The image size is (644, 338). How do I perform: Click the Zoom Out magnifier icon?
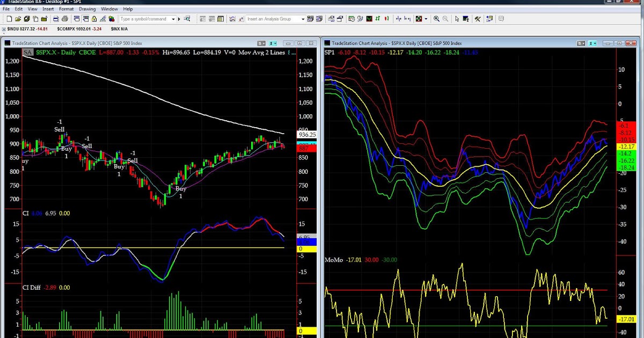(445, 19)
